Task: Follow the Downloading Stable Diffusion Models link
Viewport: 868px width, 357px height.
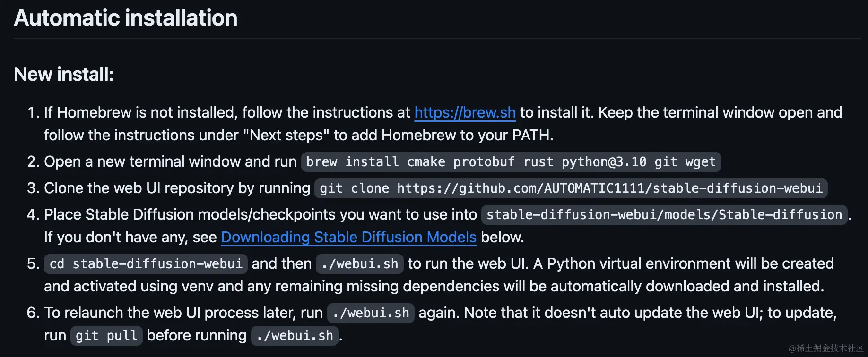Action: [348, 237]
